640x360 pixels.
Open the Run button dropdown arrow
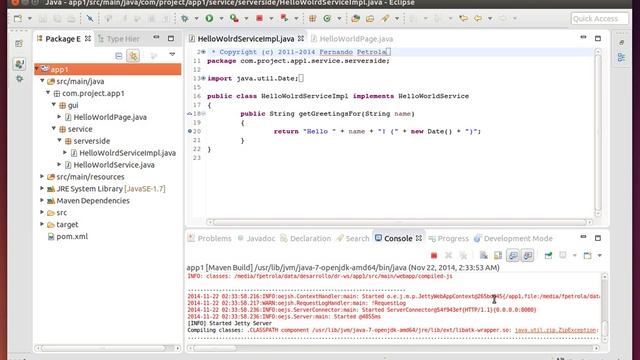click(221, 18)
